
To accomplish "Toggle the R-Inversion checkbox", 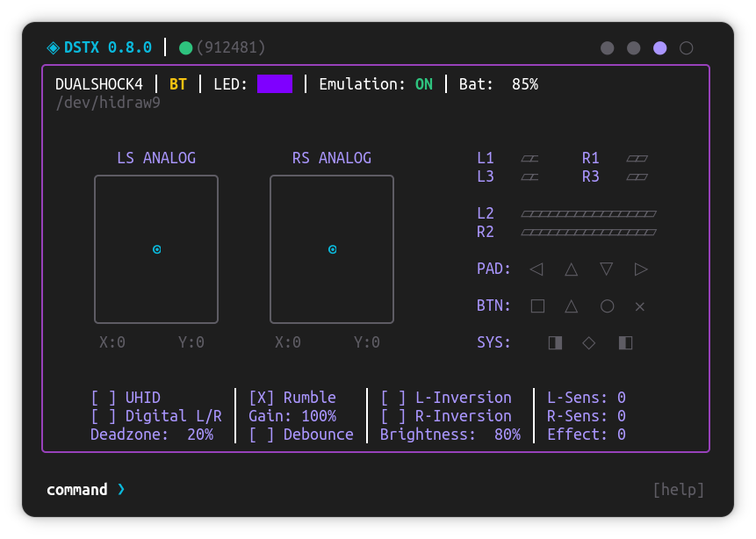I will point(393,416).
